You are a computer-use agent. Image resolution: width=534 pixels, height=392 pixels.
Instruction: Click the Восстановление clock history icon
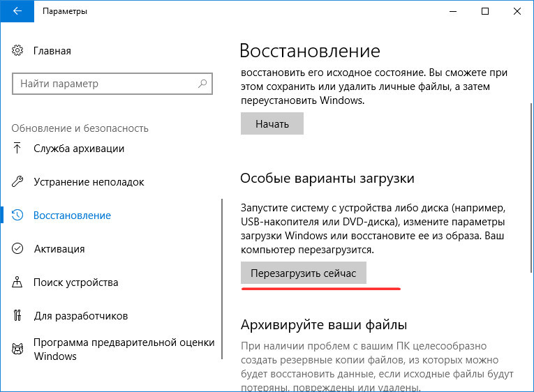pos(17,215)
